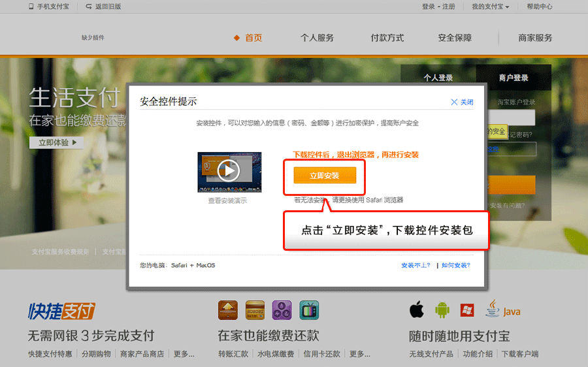The height and width of the screenshot is (367, 588).
Task: Click the orange 立即安装 button
Action: 325,176
